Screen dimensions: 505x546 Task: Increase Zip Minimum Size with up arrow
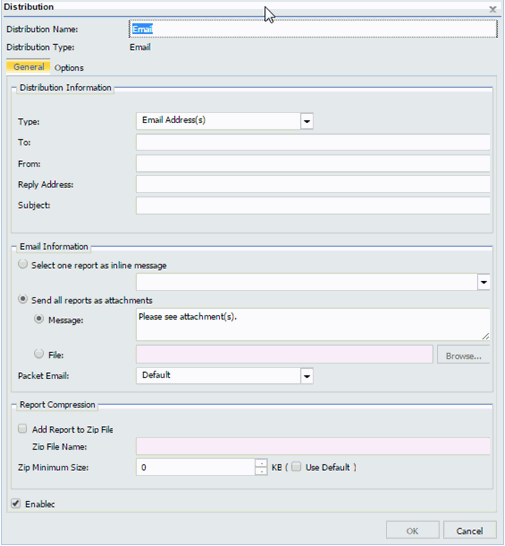coord(261,463)
